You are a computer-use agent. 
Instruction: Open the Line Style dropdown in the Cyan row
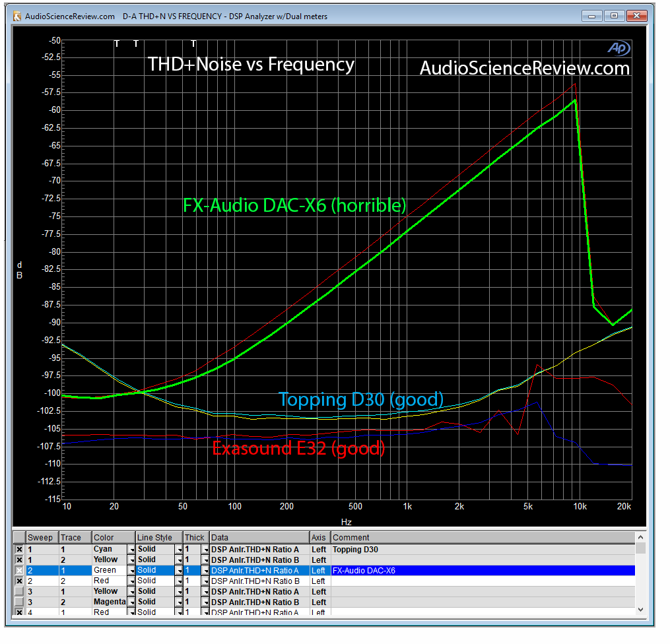[180, 550]
